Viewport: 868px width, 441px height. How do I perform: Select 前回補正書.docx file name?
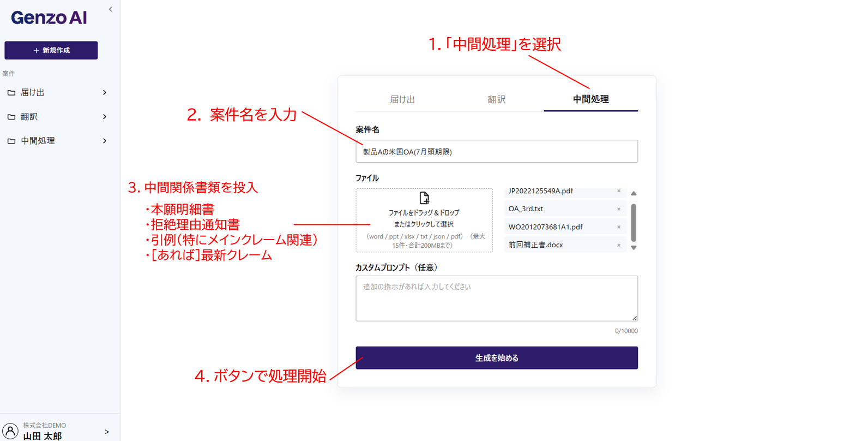tap(535, 245)
